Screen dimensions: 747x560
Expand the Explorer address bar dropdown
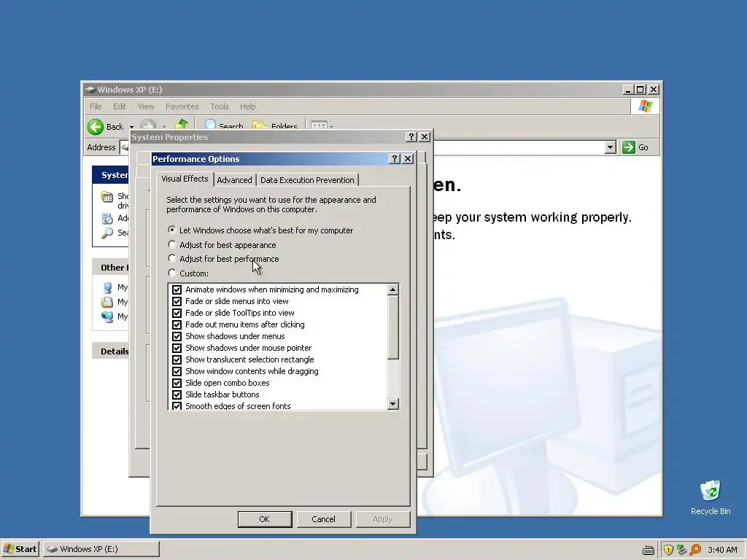[611, 147]
